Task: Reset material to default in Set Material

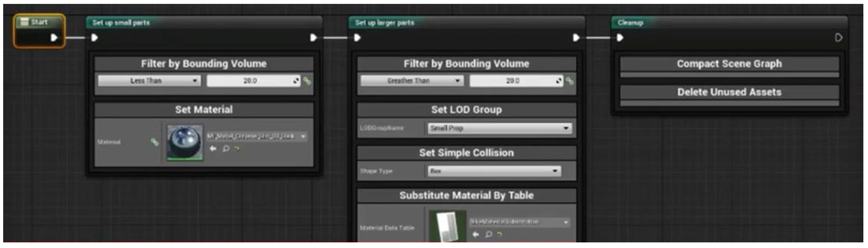Action: [x=237, y=149]
